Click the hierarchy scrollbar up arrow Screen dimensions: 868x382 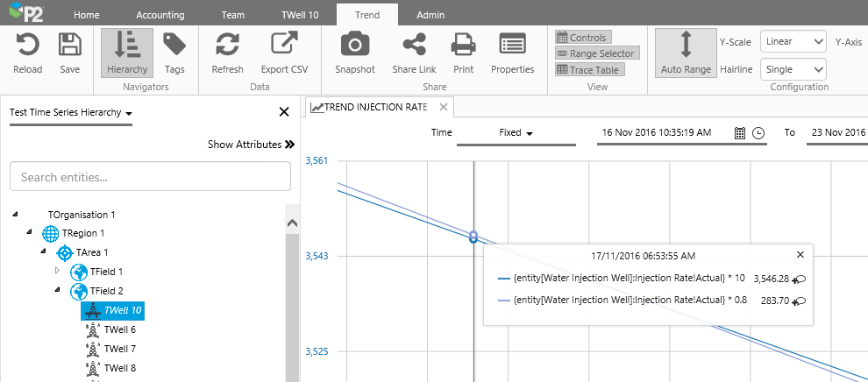pyautogui.click(x=292, y=223)
